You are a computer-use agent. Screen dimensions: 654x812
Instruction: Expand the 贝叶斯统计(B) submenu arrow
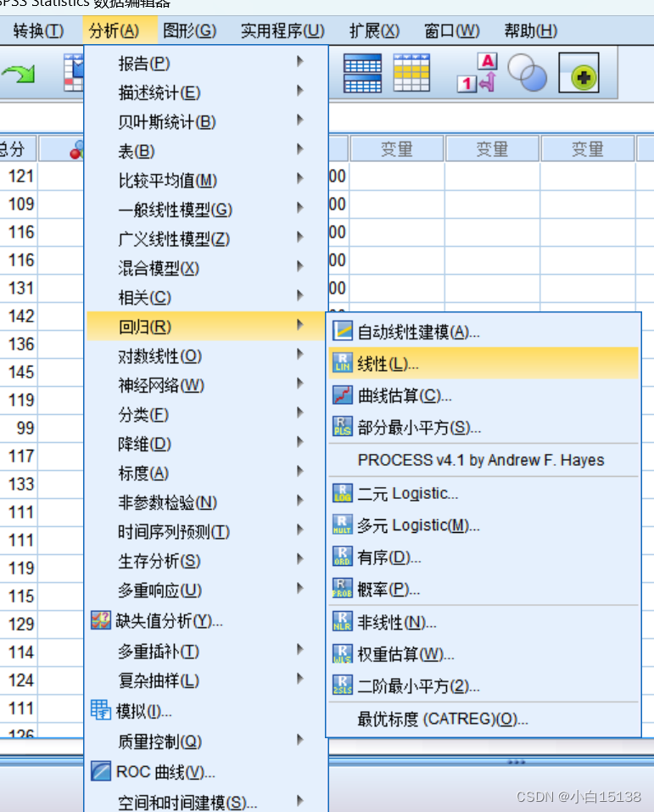pos(299,120)
